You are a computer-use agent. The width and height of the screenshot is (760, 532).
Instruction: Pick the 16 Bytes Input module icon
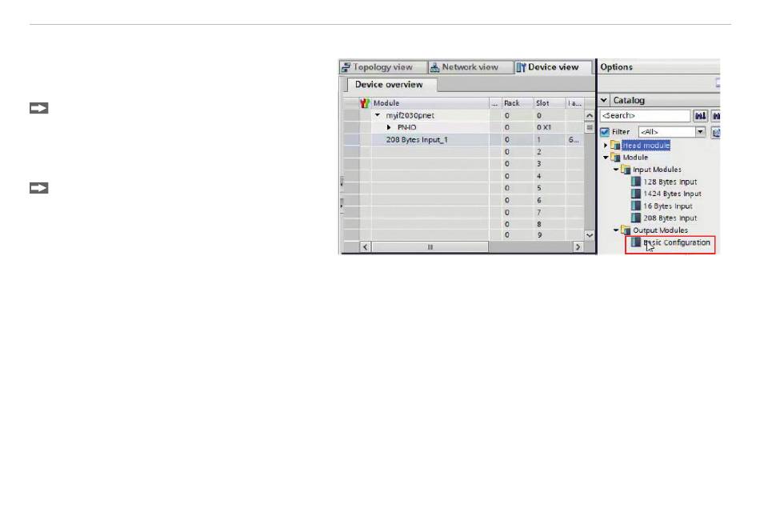click(635, 206)
